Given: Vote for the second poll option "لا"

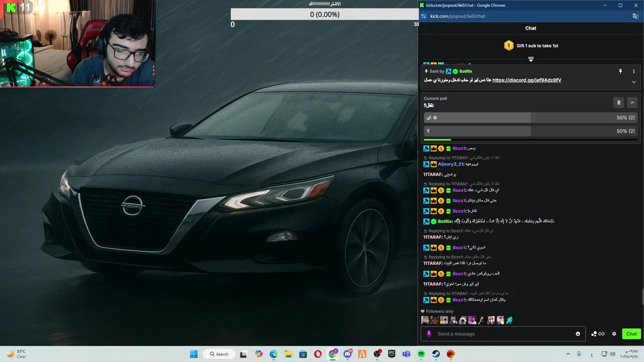Looking at the screenshot, I should [x=531, y=131].
